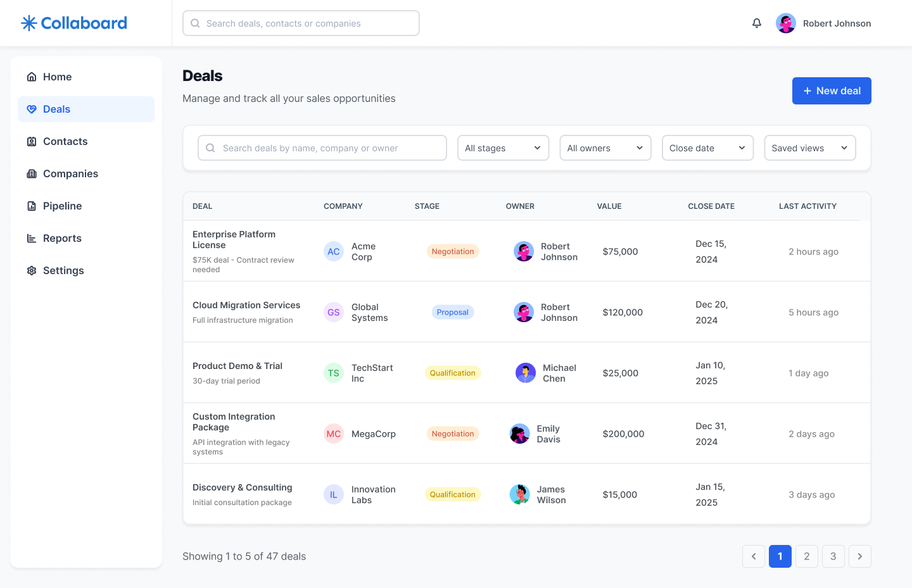
Task: Navigate to Reports in sidebar
Action: coord(62,238)
